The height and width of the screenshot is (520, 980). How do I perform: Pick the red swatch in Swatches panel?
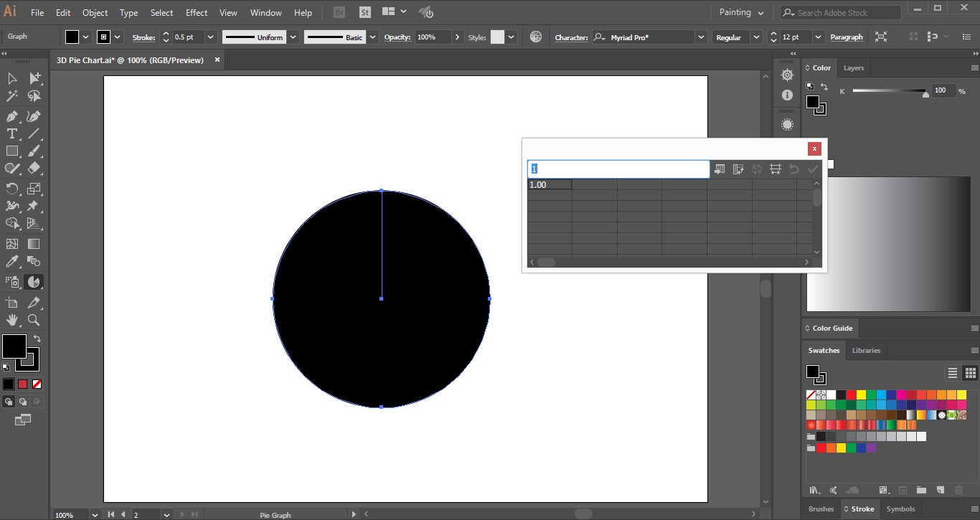click(x=851, y=394)
